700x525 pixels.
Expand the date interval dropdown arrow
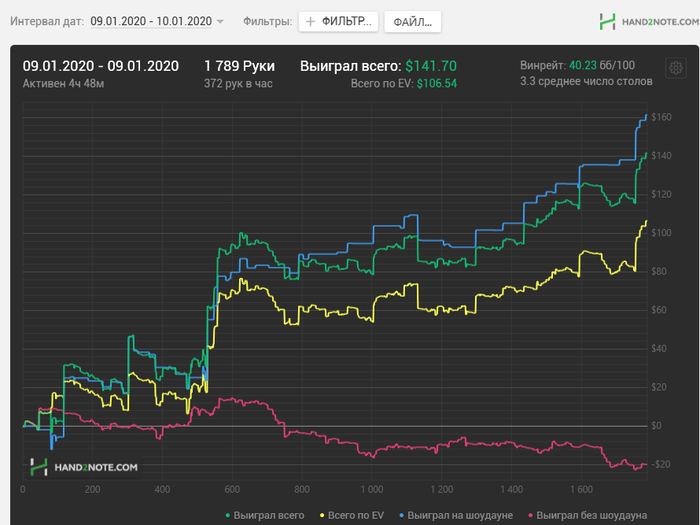click(x=220, y=21)
